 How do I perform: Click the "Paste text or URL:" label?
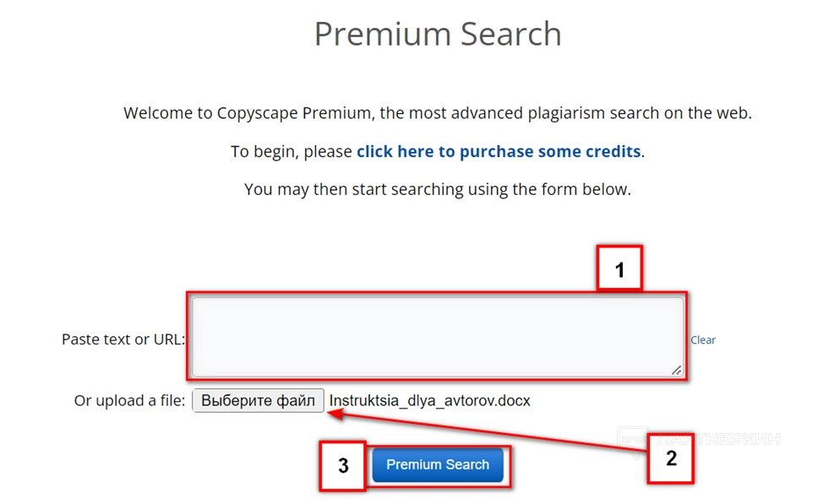tap(123, 339)
